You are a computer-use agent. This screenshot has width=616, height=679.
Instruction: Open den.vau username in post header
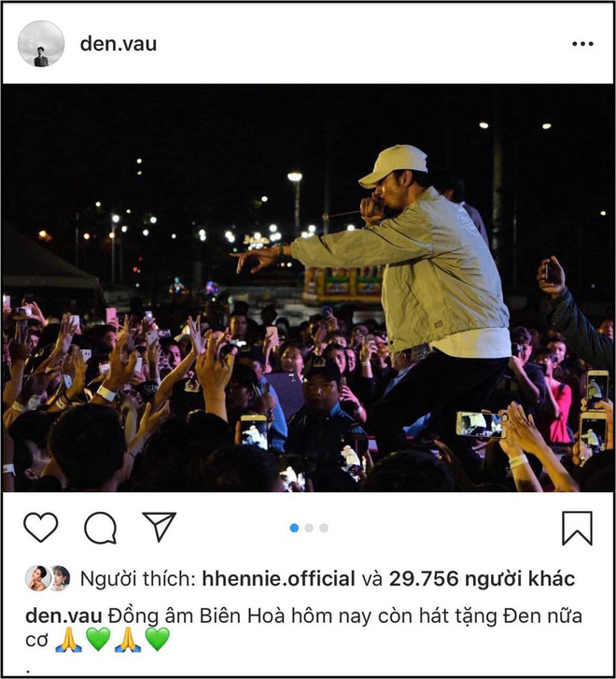coord(119,44)
